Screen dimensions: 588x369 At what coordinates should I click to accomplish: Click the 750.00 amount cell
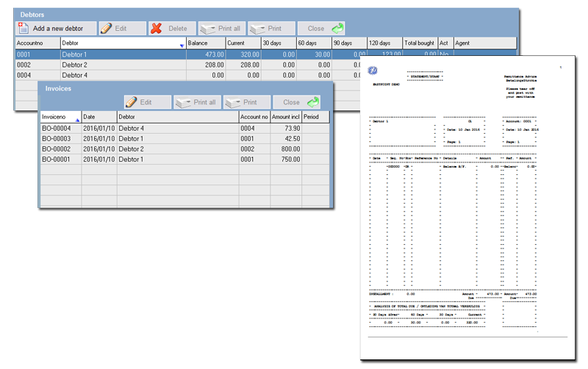[286, 159]
